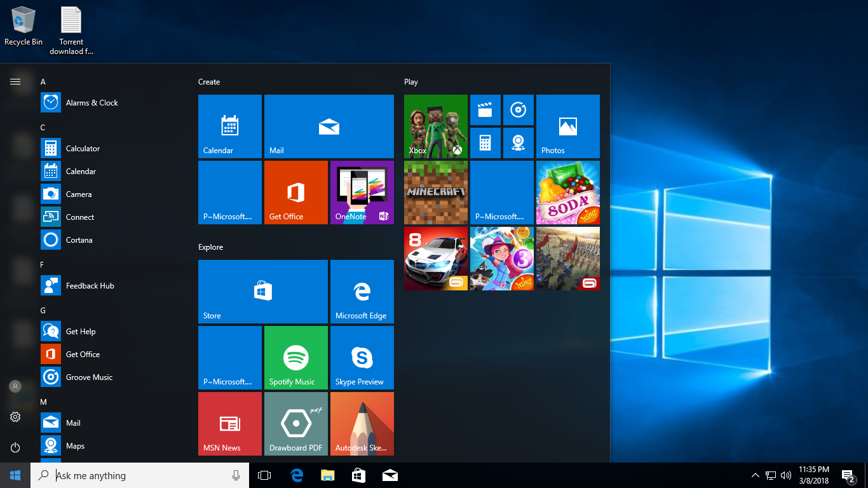Image resolution: width=868 pixels, height=488 pixels.
Task: Click the Play group header
Action: point(411,82)
